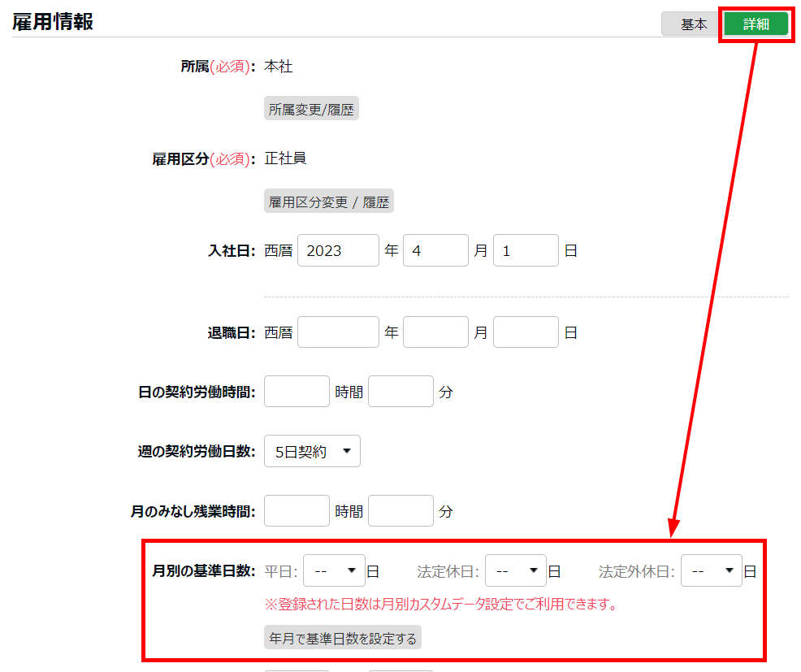Click the 日の契約労働時間 hours field
The image size is (801, 672).
297,392
